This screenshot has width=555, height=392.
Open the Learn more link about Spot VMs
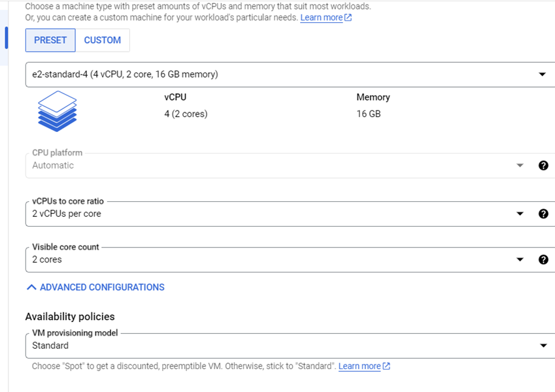[359, 367]
